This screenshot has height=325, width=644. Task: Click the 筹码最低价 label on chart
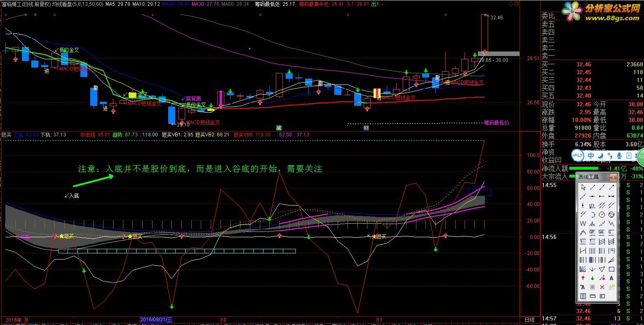tap(496, 123)
